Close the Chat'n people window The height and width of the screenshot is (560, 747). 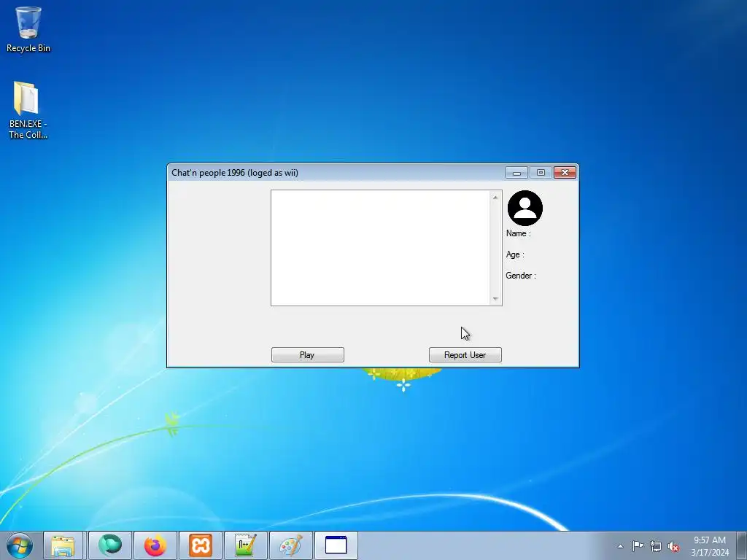(x=565, y=172)
